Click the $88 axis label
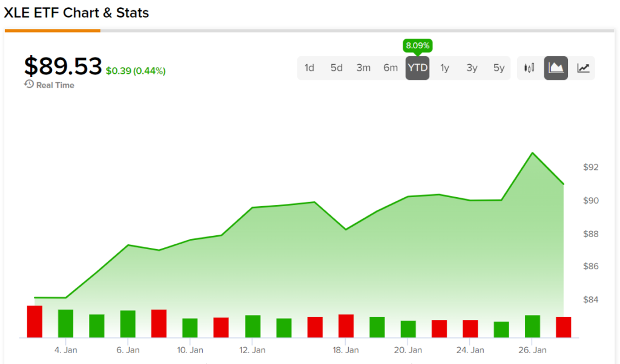The height and width of the screenshot is (364, 620). [591, 234]
